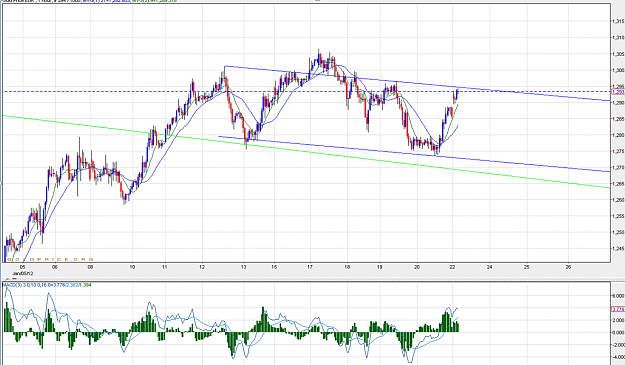
Task: Click the 18 date axis label
Action: pos(347,267)
